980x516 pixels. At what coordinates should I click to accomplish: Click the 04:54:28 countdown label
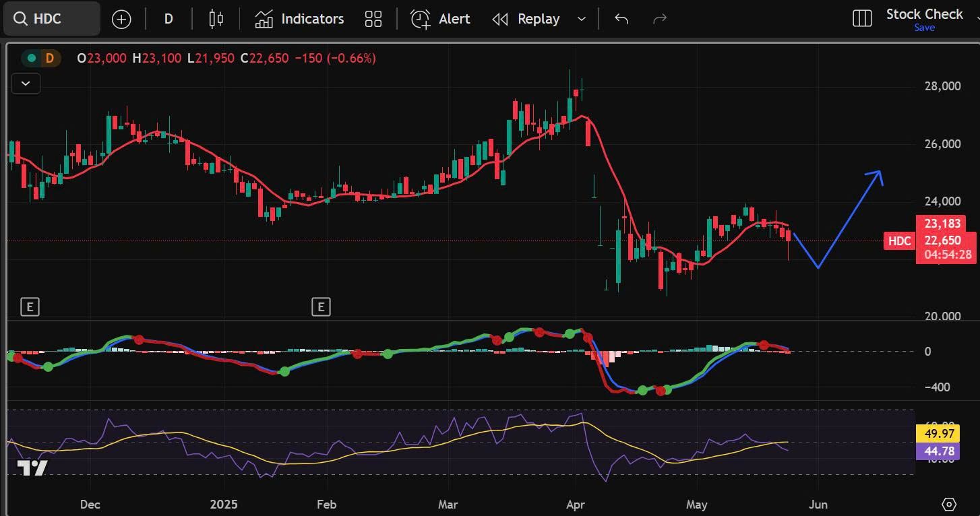pyautogui.click(x=947, y=255)
